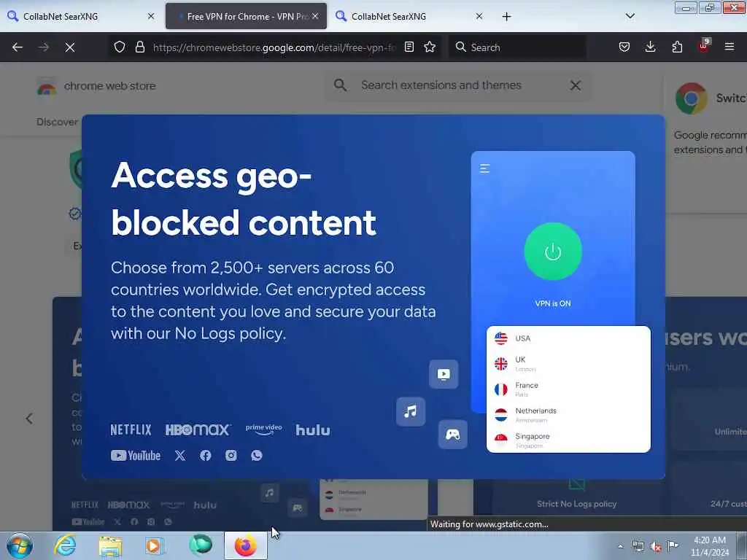Open the tracking protection shield icon
This screenshot has width=747, height=560.
coord(120,47)
